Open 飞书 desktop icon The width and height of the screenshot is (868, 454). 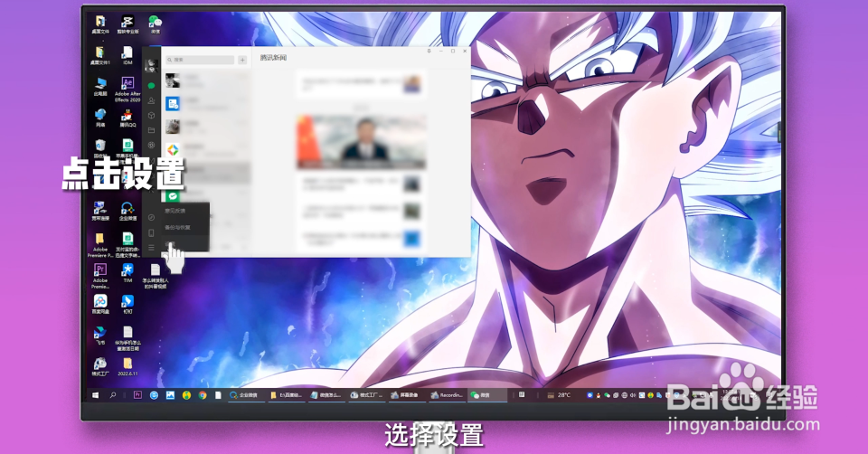tap(100, 336)
